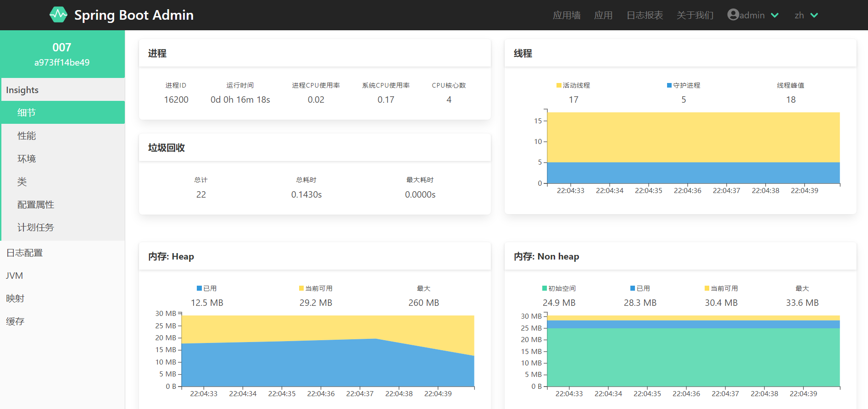Viewport: 868px width, 409px height.
Task: Open the 关于我们 navigation item
Action: [x=695, y=15]
